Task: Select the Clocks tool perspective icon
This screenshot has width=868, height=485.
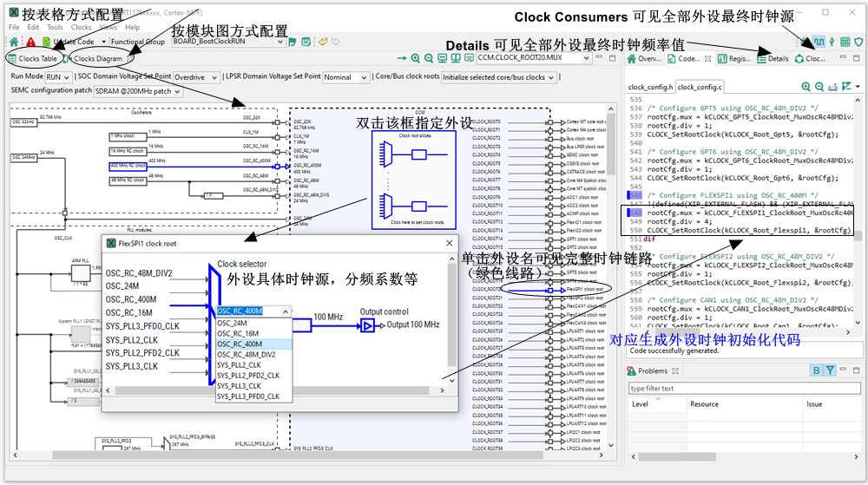Action: coord(819,42)
